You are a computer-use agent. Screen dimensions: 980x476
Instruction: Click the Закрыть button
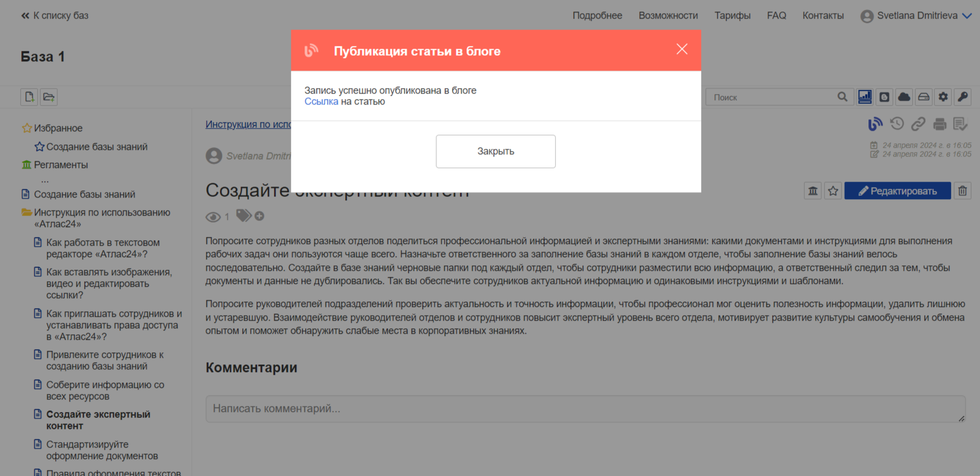[x=495, y=152]
